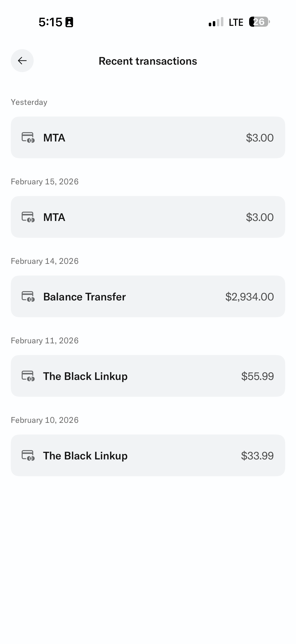Viewport: 296px width, 644px height.
Task: Tap the back arrow button
Action: (x=22, y=61)
